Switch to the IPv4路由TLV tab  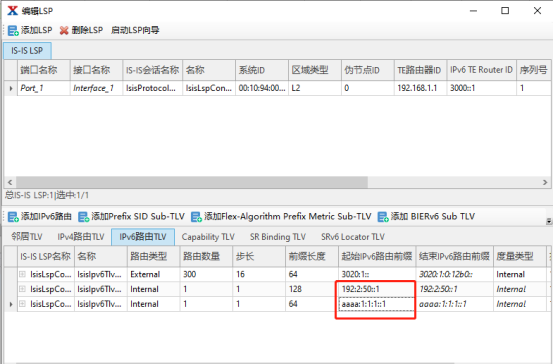[81, 237]
